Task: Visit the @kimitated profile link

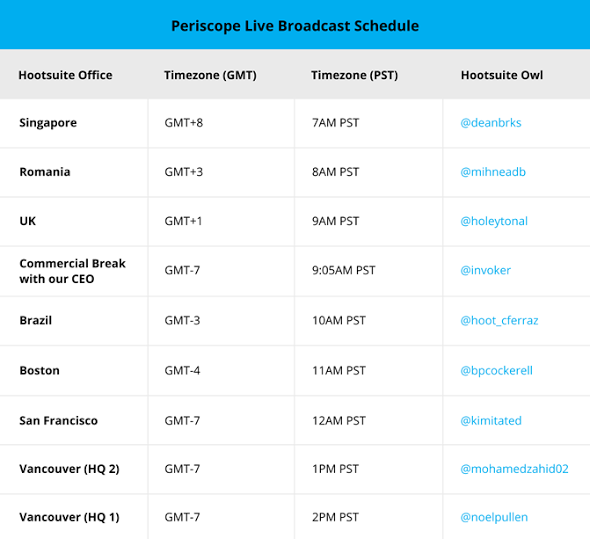Action: click(491, 420)
